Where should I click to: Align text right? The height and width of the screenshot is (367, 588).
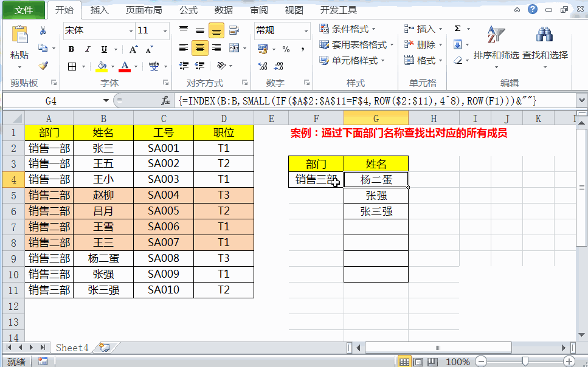coord(216,48)
